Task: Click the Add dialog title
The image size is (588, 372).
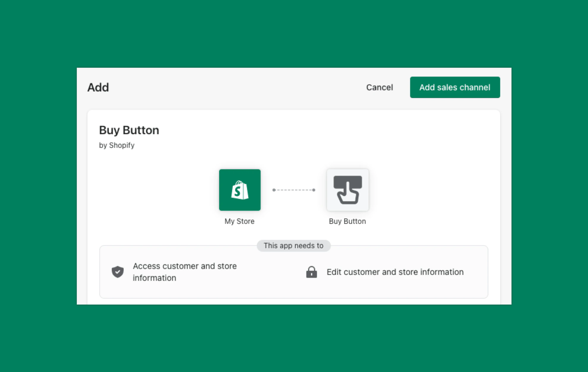Action: [98, 87]
